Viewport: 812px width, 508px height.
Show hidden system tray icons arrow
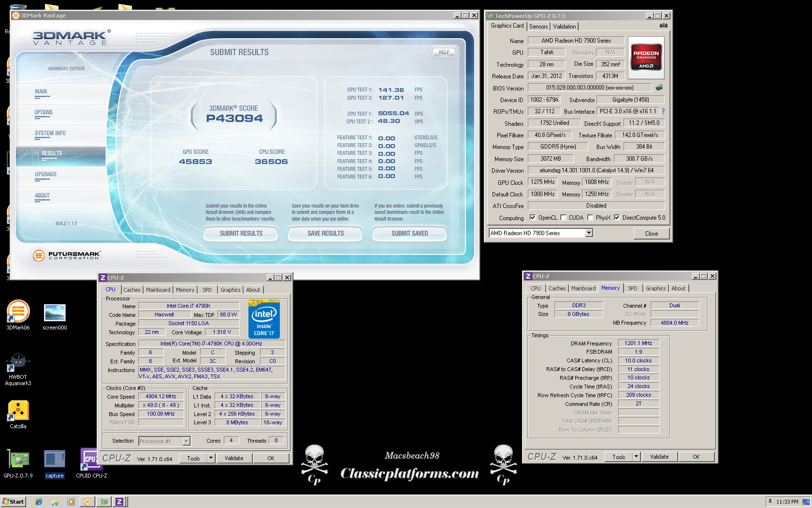pyautogui.click(x=770, y=502)
